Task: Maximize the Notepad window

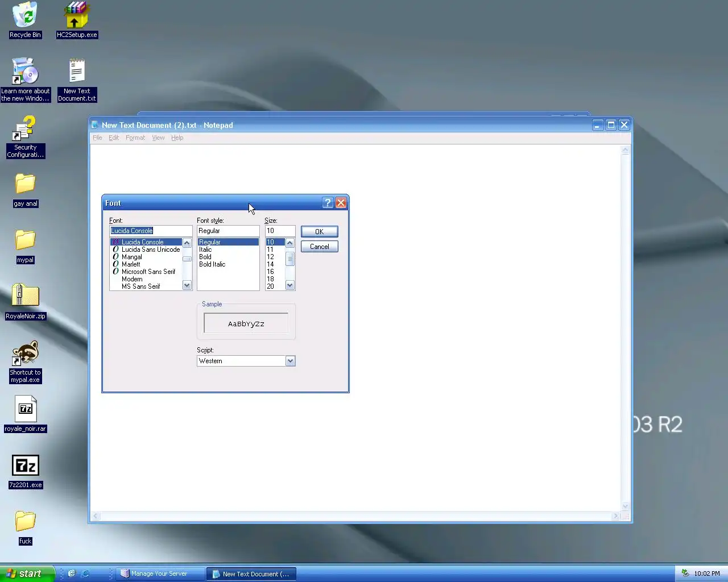Action: (611, 125)
